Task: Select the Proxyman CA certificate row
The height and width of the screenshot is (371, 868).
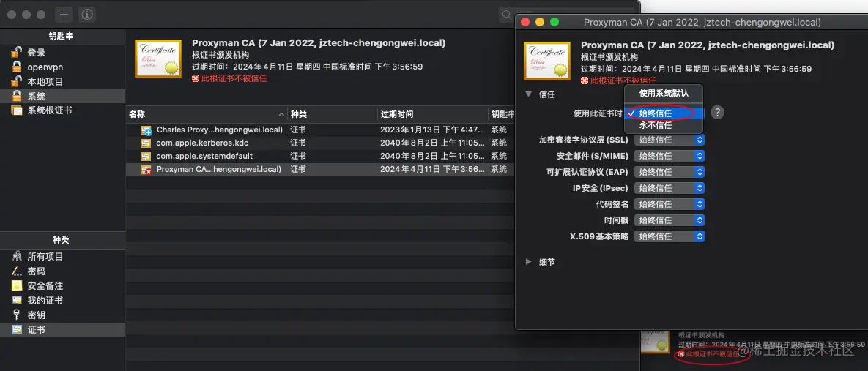Action: [321, 169]
